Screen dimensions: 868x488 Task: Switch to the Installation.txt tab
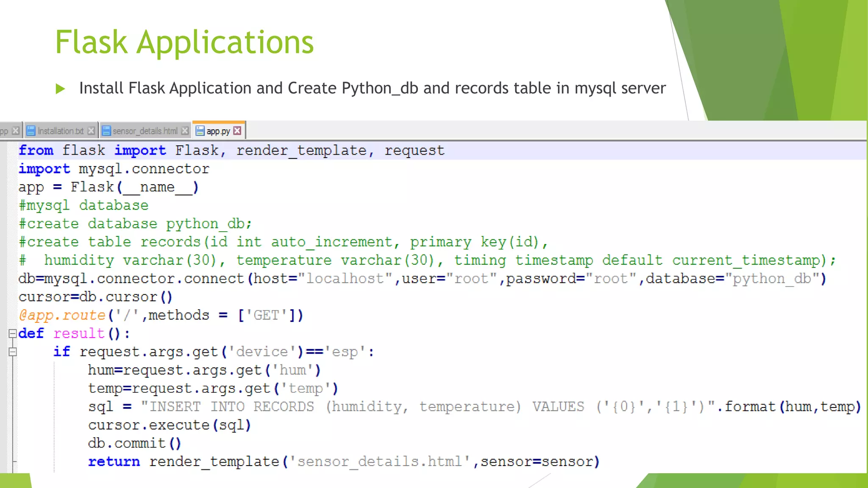[60, 131]
